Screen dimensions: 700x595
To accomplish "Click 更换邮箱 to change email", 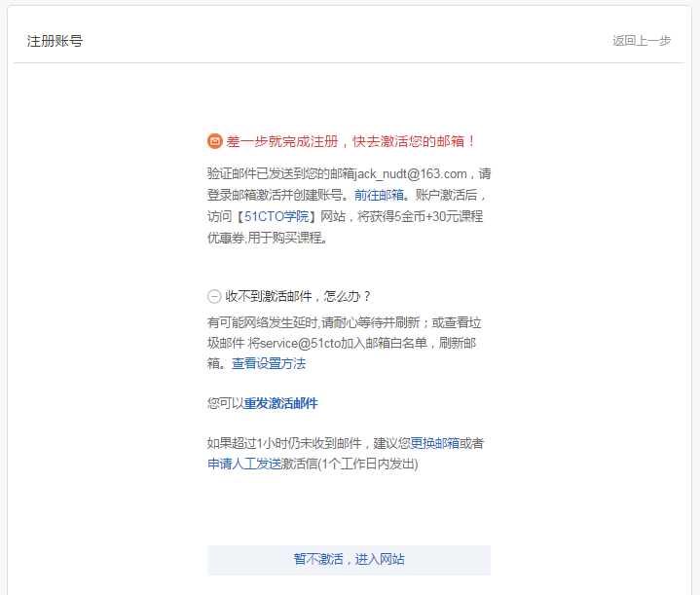I will [435, 443].
